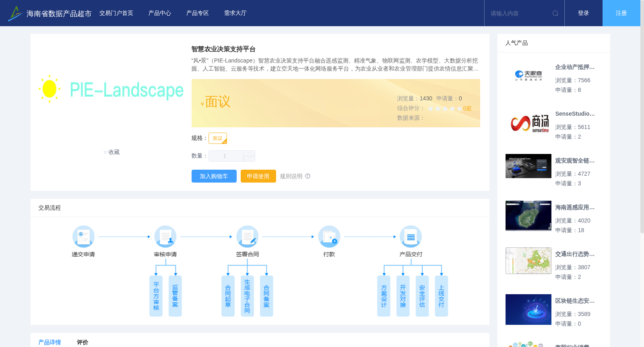Image resolution: width=644 pixels, height=347 pixels.
Task: Click the 规则说明 info icon
Action: (x=308, y=176)
